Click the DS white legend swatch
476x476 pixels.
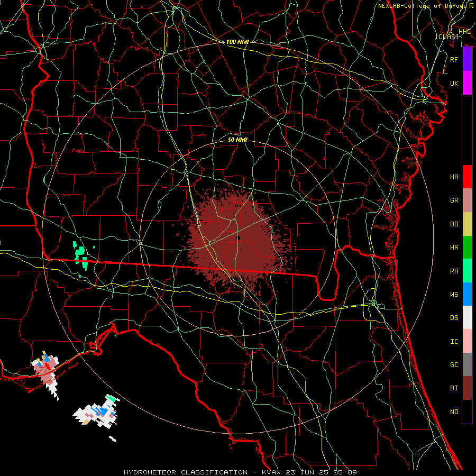pos(467,317)
